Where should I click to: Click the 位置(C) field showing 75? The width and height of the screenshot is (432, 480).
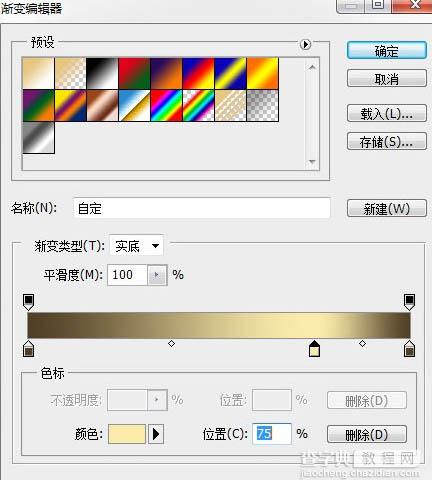click(272, 434)
